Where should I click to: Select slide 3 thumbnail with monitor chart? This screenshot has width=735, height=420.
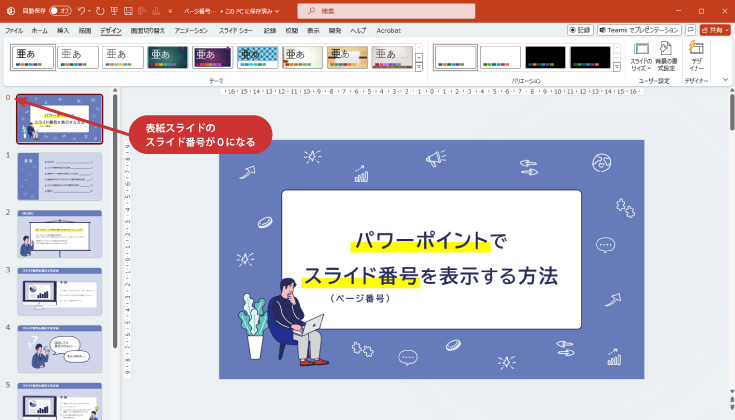[x=60, y=292]
